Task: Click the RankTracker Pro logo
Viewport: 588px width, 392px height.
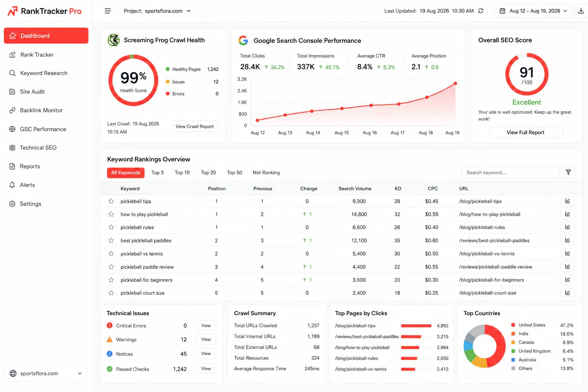Action: pos(44,11)
